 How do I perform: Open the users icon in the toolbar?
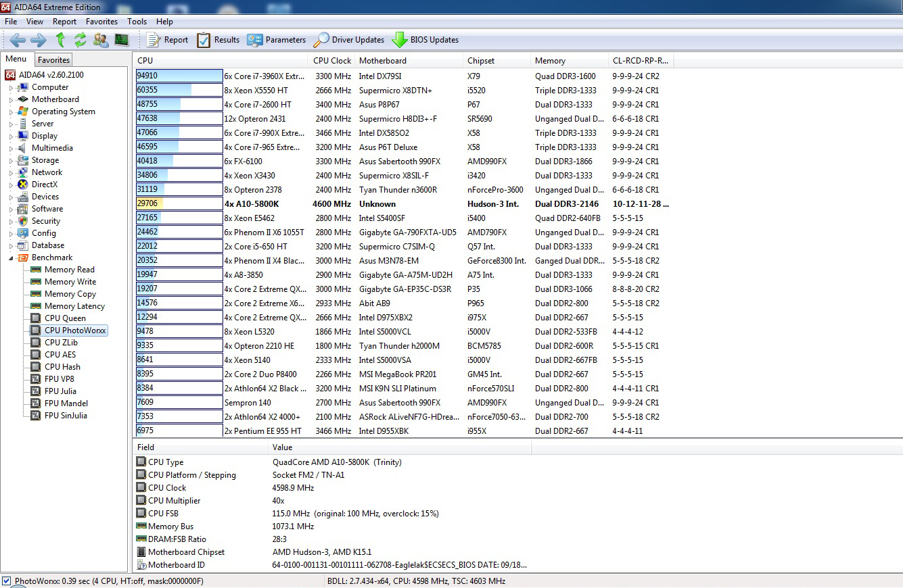click(101, 40)
